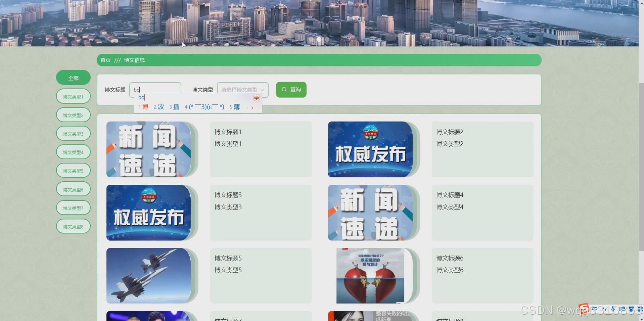The height and width of the screenshot is (321, 644).
Task: Toggle the 全部 filter in the sidebar
Action: click(x=73, y=78)
